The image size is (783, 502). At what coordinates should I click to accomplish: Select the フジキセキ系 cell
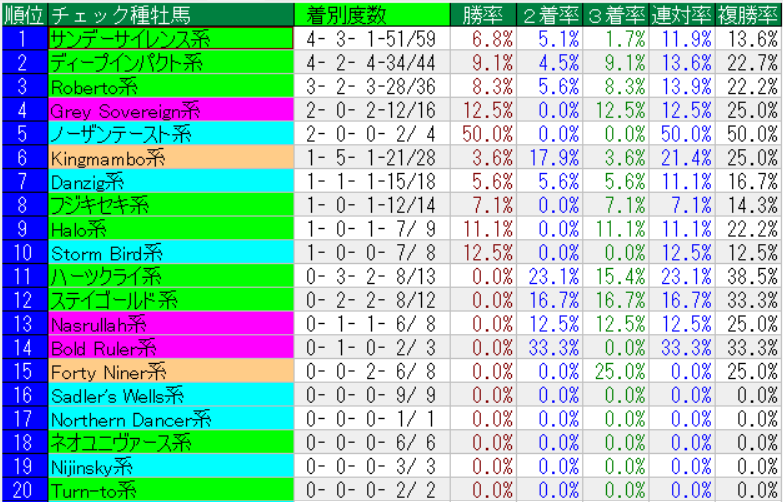click(x=171, y=205)
